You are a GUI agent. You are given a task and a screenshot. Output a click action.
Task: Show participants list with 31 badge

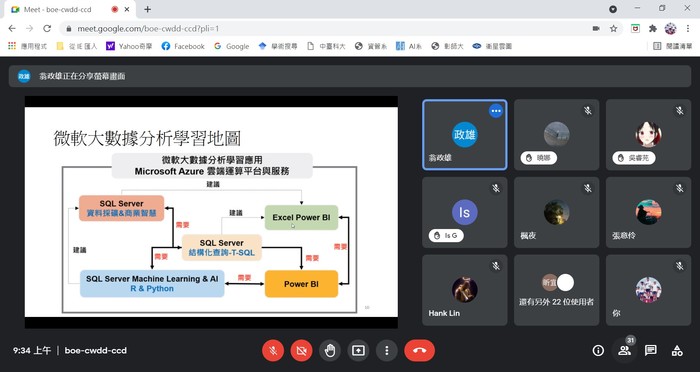(x=625, y=351)
